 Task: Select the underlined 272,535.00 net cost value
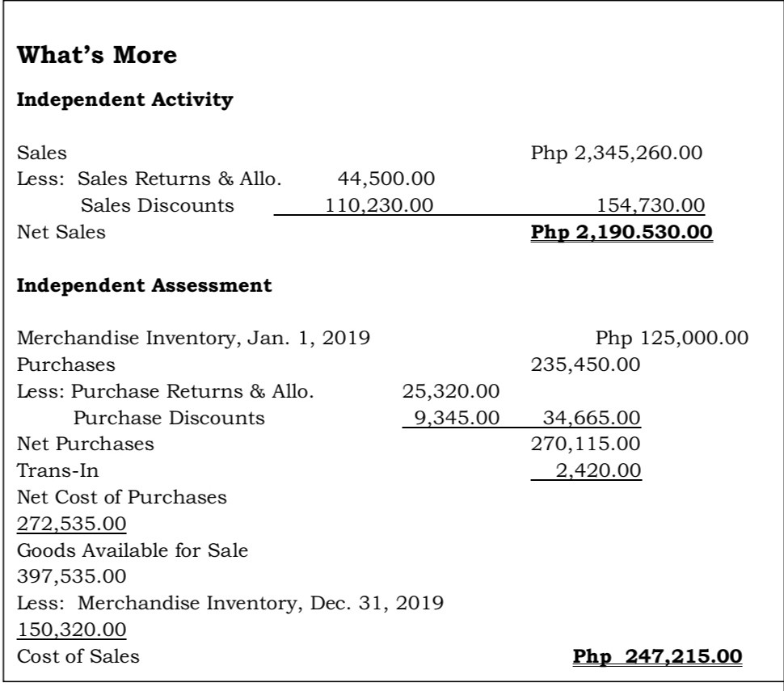[71, 524]
